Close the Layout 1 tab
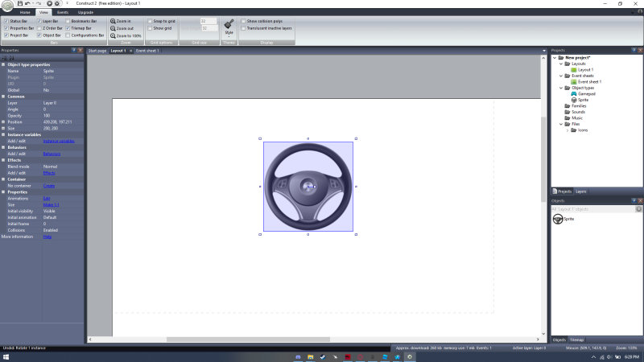 pyautogui.click(x=131, y=51)
